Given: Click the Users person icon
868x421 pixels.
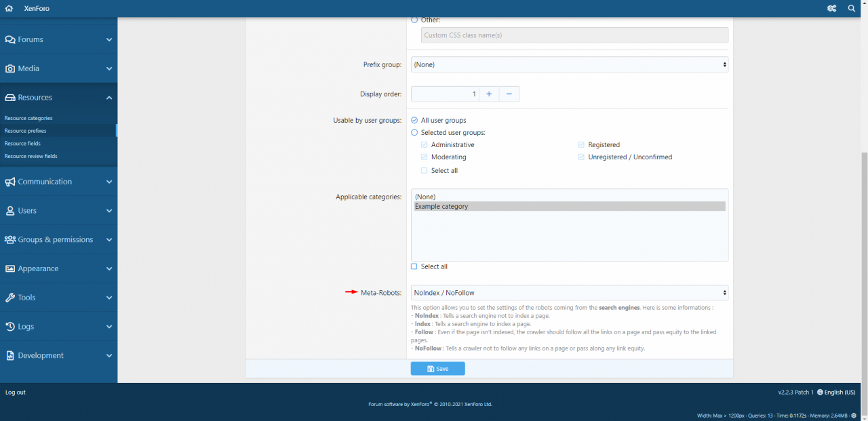Looking at the screenshot, I should [10, 211].
